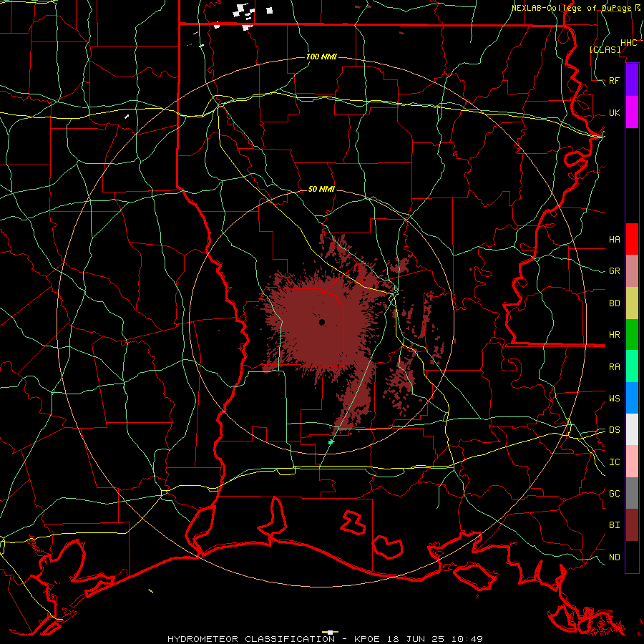Click the [CLAS] label above color bar
Image resolution: width=644 pixels, height=644 pixels.
605,49
